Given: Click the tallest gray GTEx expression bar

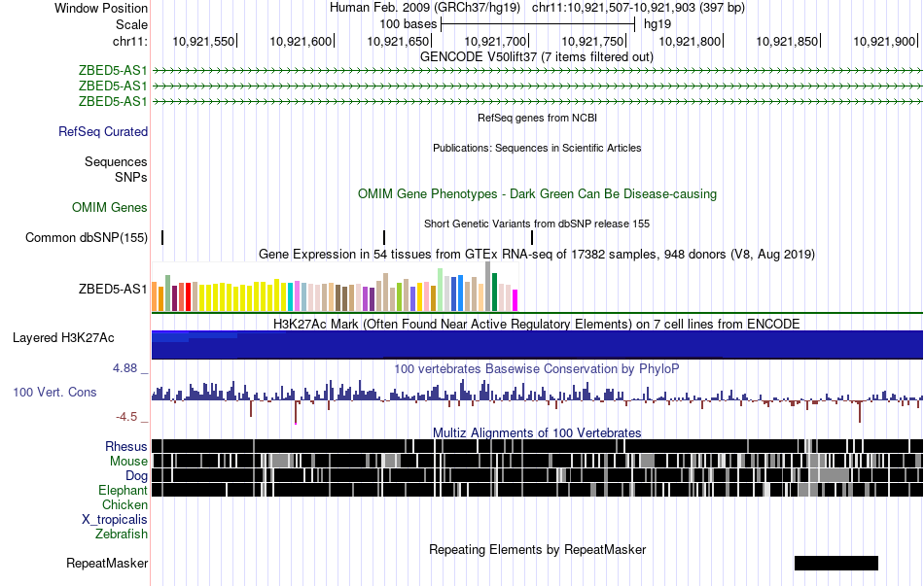Looking at the screenshot, I should pyautogui.click(x=488, y=287).
